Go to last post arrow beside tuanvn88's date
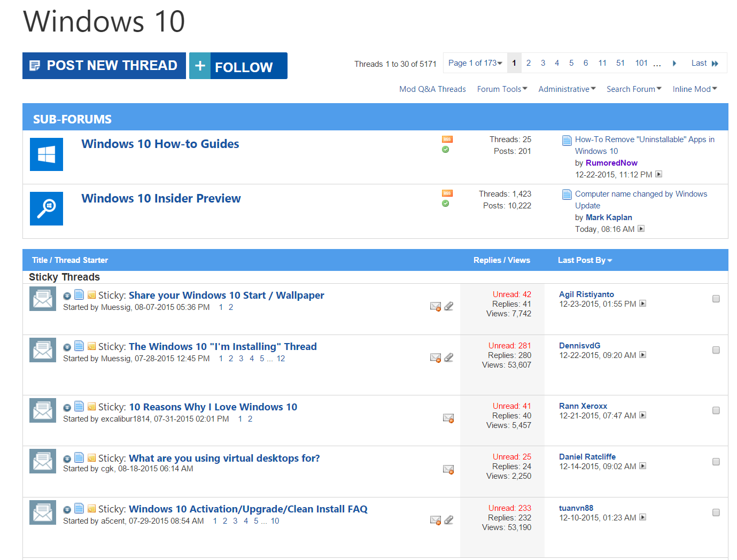The height and width of the screenshot is (560, 737). [x=643, y=517]
